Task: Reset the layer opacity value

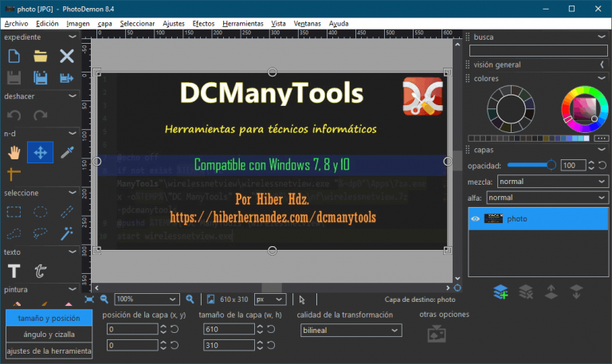Action: [x=602, y=166]
